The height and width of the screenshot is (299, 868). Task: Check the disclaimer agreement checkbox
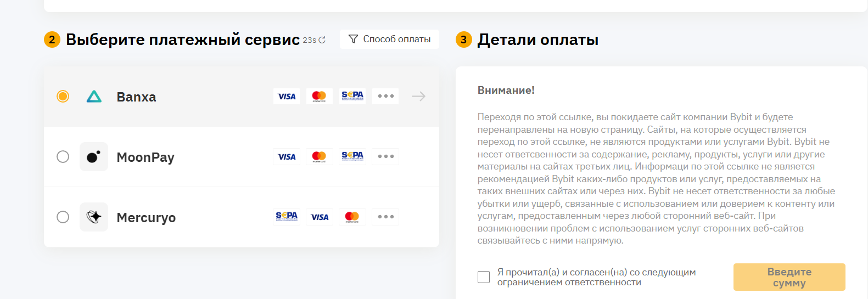(x=484, y=277)
